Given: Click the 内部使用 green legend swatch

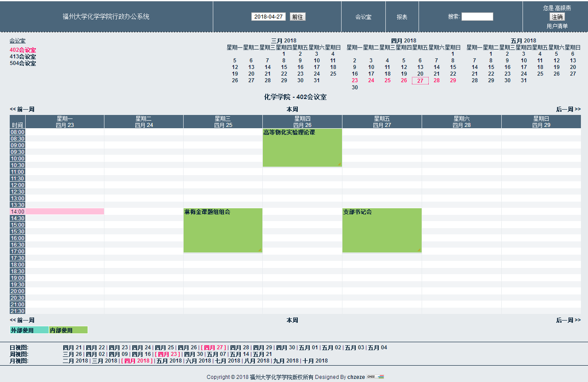Looking at the screenshot, I should click(x=68, y=330).
